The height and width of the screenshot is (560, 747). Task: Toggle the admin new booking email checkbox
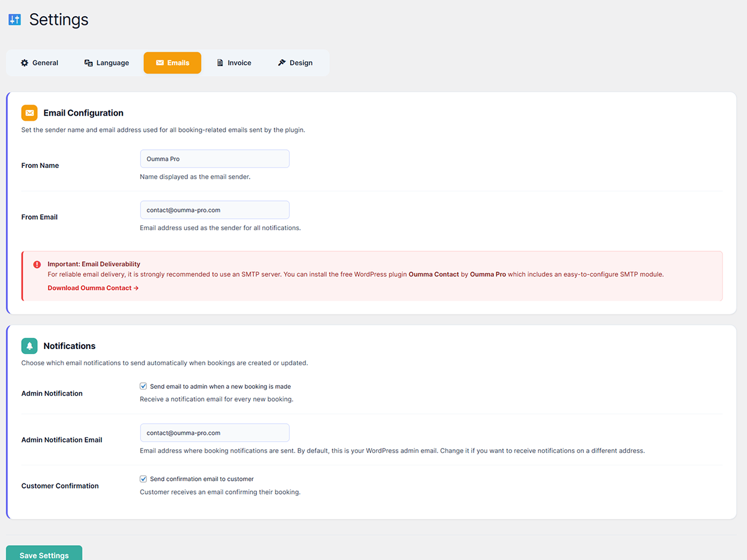point(144,386)
